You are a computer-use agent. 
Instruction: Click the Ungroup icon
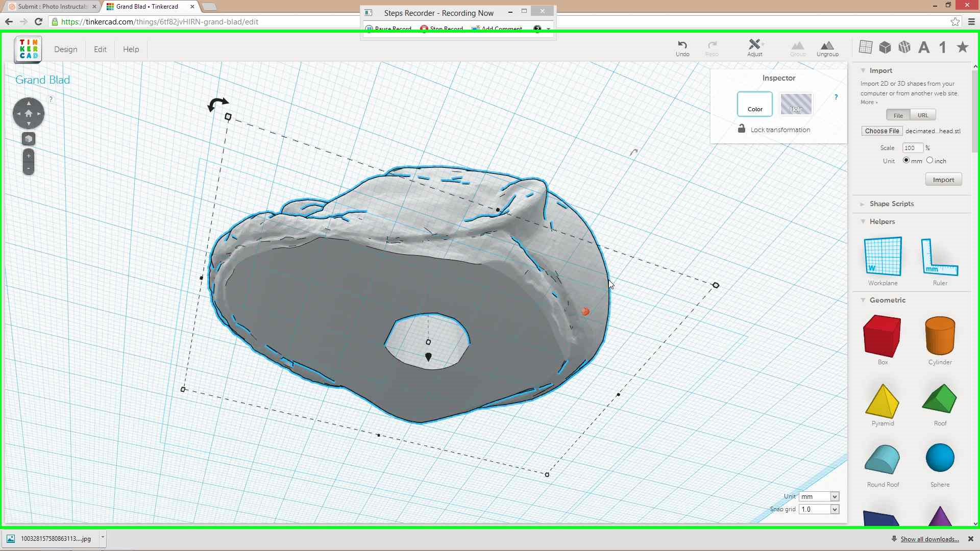[x=827, y=48]
